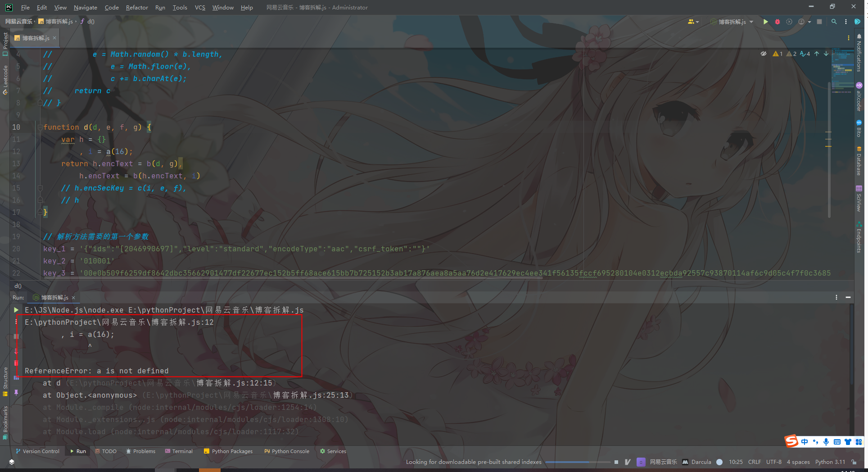Switch to the Python Console tab

tap(287, 451)
